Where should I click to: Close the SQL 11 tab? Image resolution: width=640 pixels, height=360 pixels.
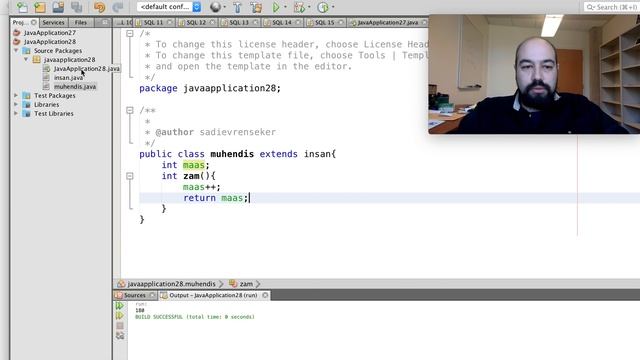pos(170,22)
